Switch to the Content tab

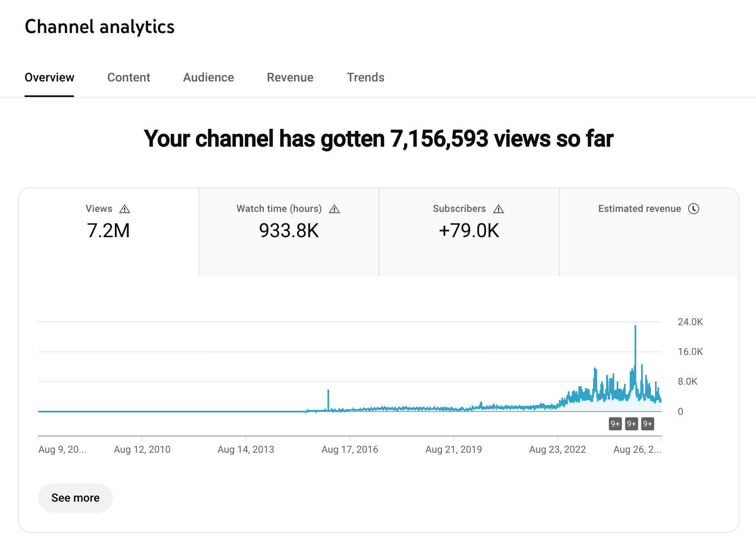[x=128, y=77]
